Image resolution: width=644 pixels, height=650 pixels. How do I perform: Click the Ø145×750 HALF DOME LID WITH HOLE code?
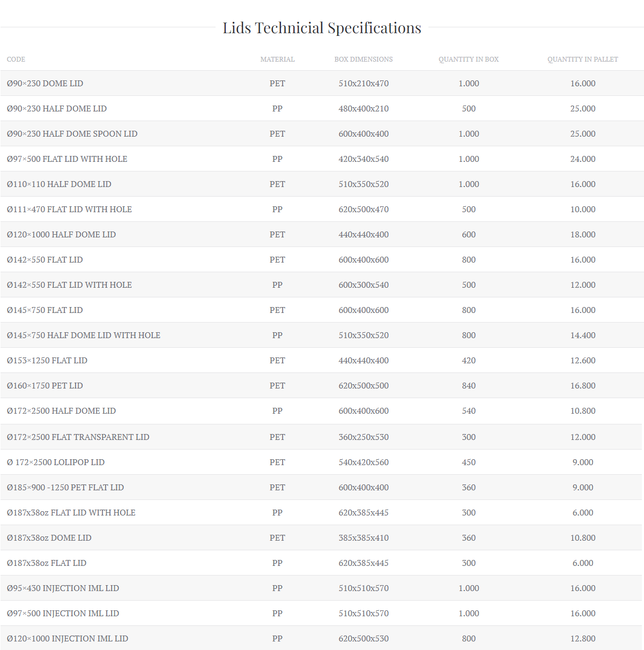coord(84,335)
